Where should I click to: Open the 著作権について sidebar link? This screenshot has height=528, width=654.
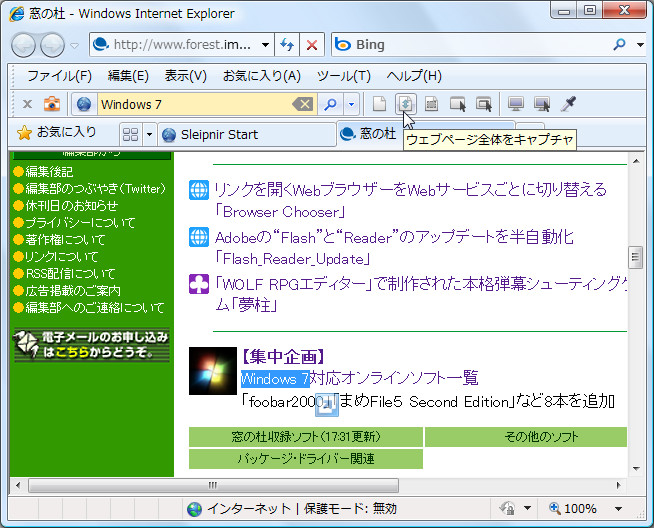(x=65, y=239)
